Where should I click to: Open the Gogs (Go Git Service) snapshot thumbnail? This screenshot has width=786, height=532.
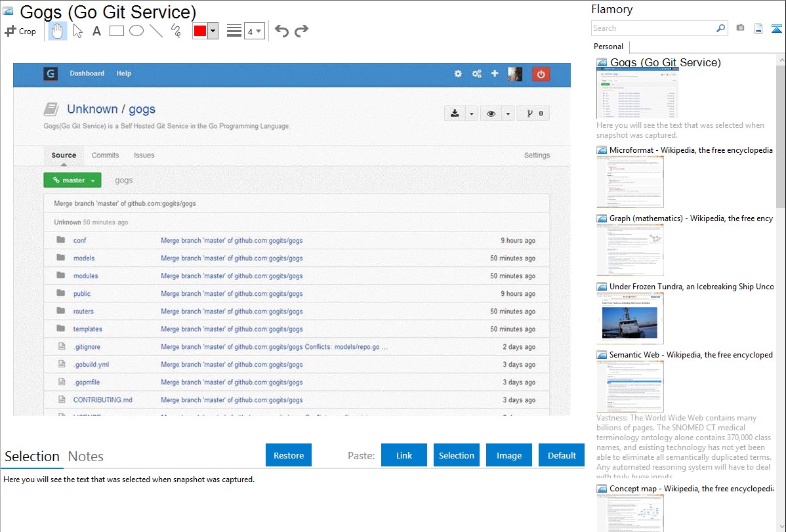637,94
